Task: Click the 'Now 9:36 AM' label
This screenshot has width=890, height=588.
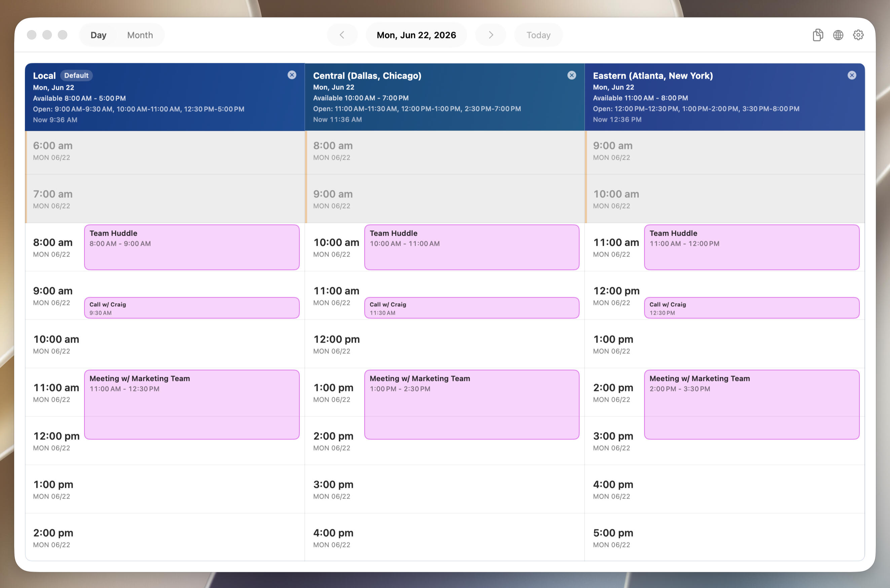Action: tap(55, 120)
